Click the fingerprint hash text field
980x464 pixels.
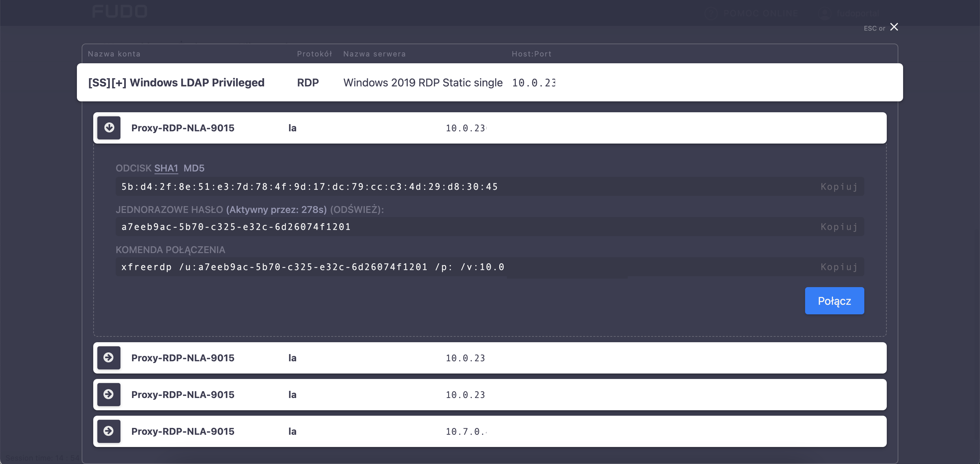(x=309, y=187)
